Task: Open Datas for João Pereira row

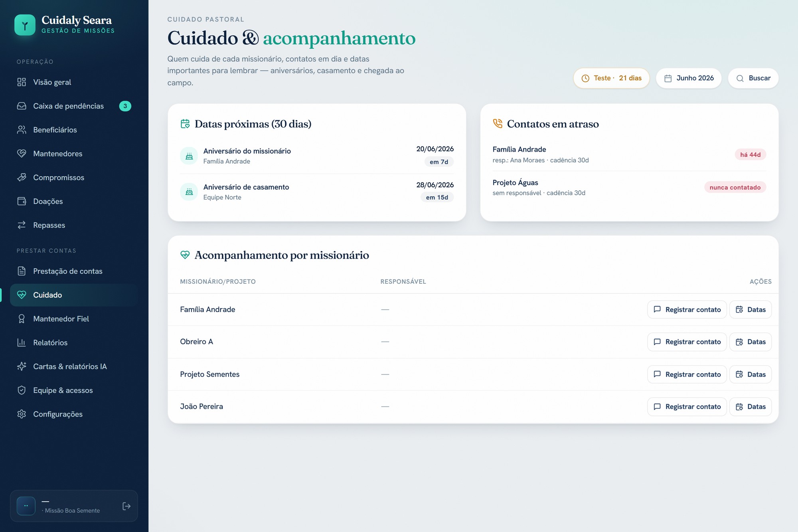Action: point(751,407)
